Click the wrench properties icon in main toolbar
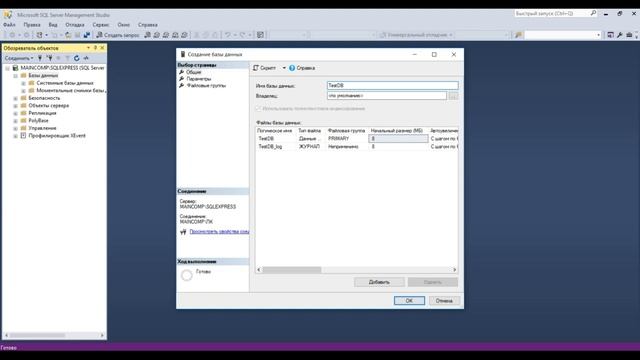 point(620,35)
